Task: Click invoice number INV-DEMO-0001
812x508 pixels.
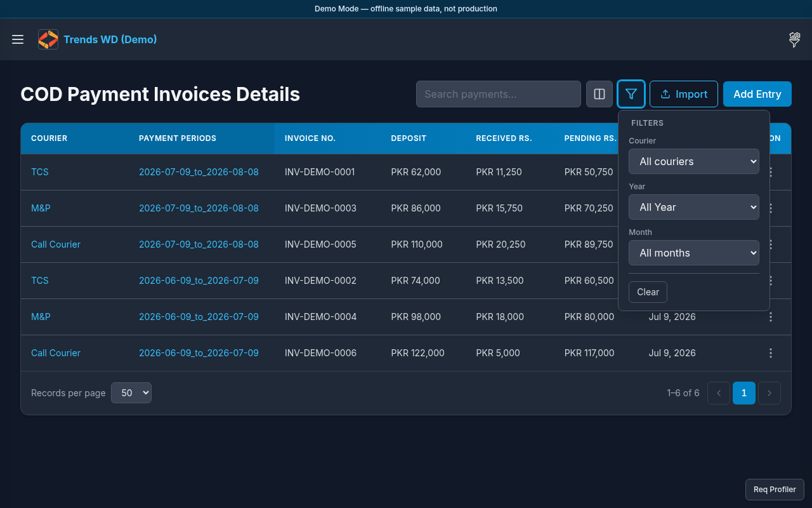Action: pyautogui.click(x=320, y=172)
